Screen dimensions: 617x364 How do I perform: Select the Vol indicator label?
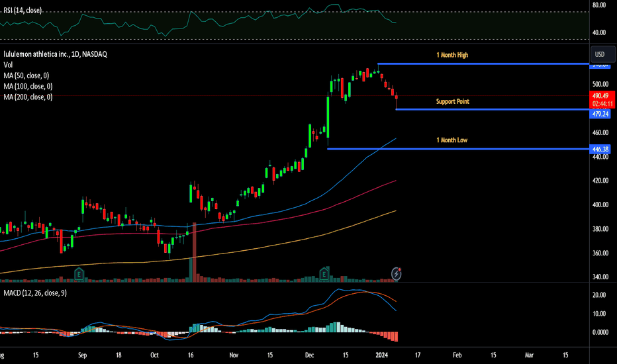click(x=8, y=65)
